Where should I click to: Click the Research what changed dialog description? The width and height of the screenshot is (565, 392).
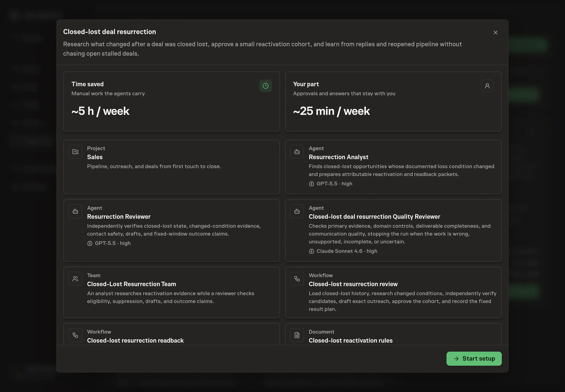pos(262,49)
